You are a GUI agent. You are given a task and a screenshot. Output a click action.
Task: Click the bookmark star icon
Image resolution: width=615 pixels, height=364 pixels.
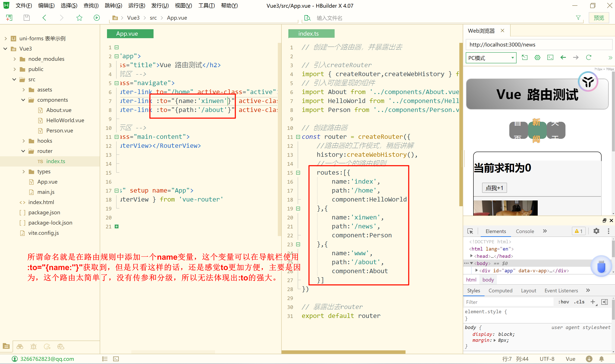pos(79,18)
